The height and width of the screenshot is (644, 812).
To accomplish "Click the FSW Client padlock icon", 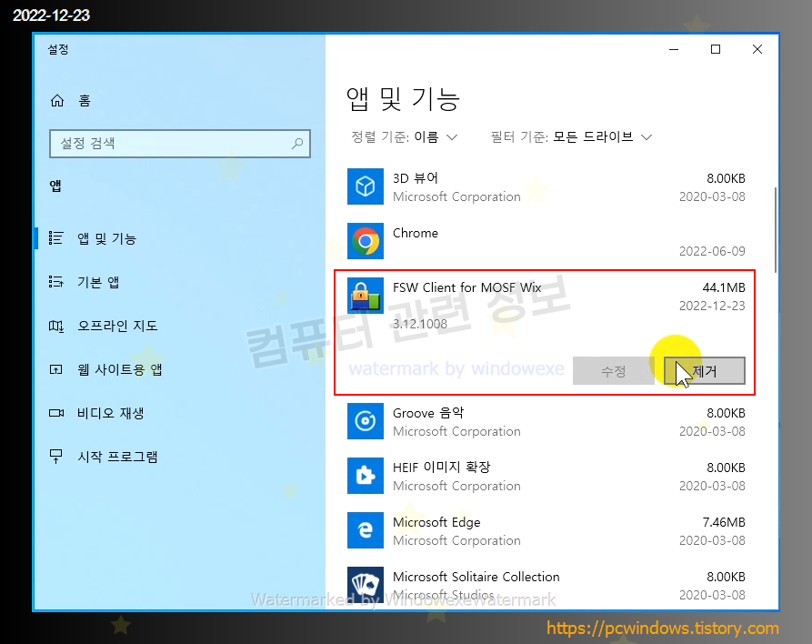I will pos(366,296).
